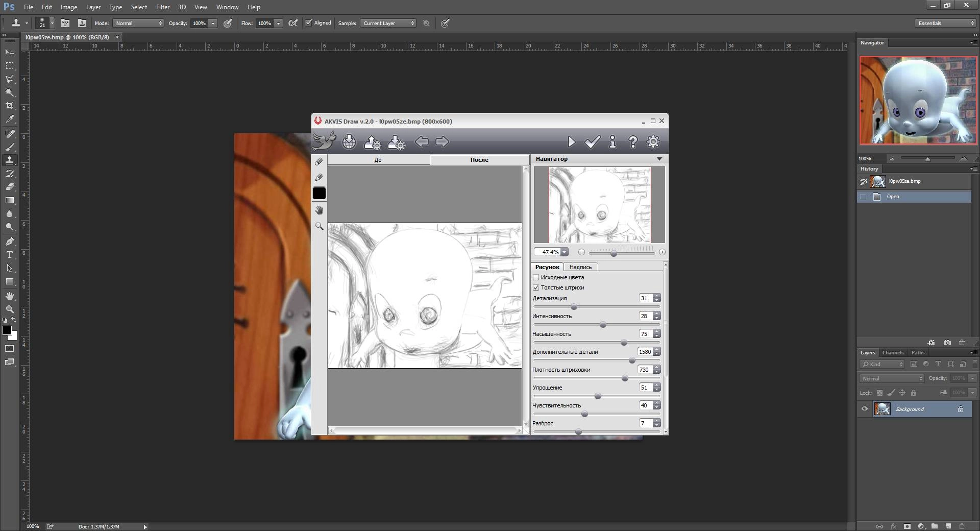Viewport: 980px width, 531px height.
Task: Select the Brush tool
Action: tap(10, 147)
